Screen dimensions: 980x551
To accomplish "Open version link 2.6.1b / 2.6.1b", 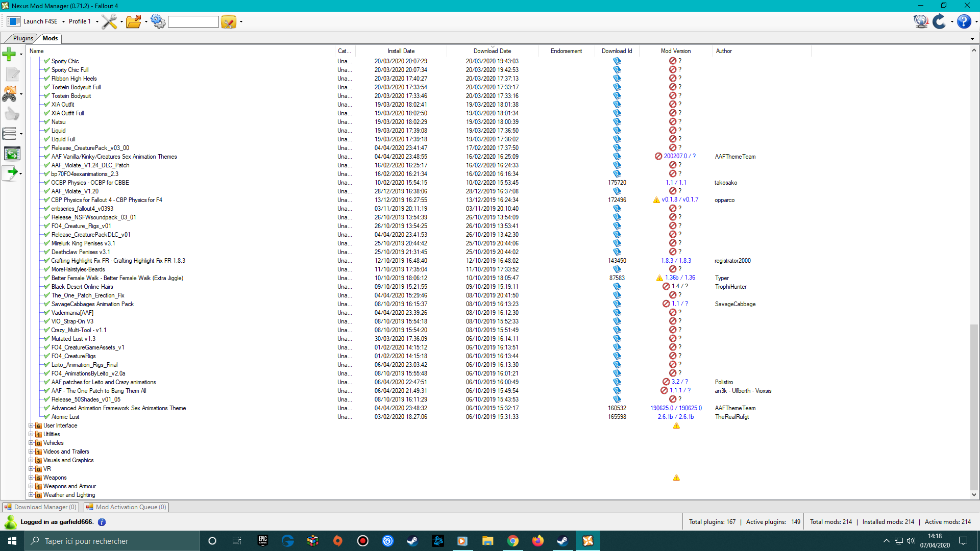I will click(676, 417).
